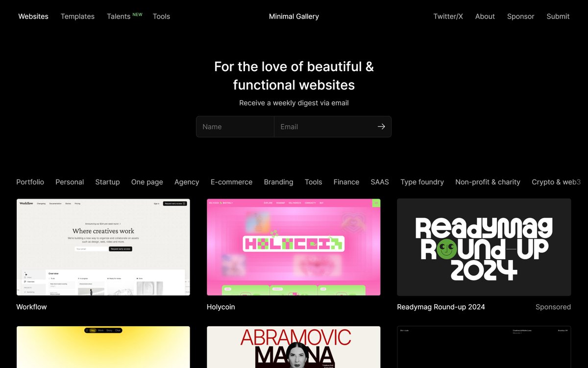Filter by Type foundry category

(x=422, y=182)
